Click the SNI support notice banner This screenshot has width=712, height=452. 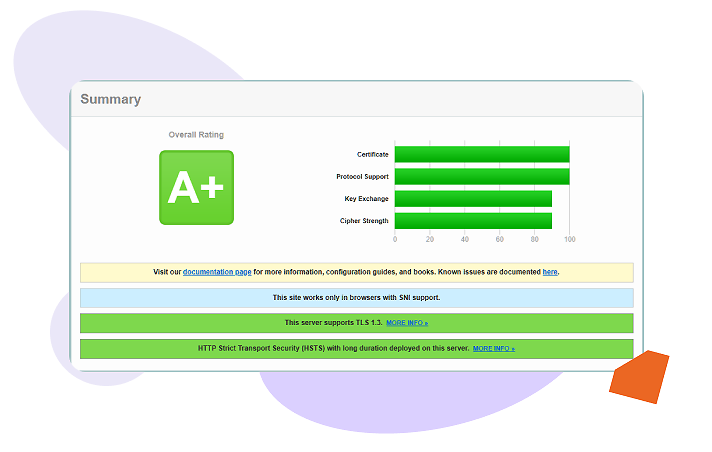[356, 298]
